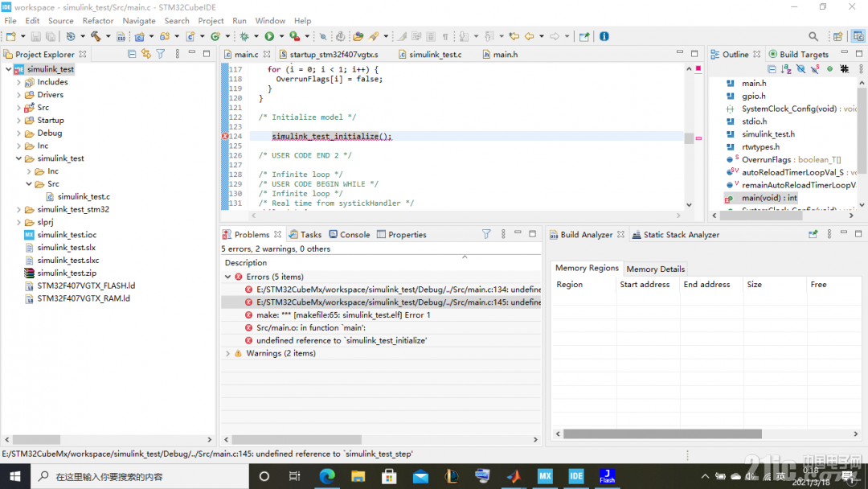
Task: Click the Back navigation arrow
Action: (530, 36)
